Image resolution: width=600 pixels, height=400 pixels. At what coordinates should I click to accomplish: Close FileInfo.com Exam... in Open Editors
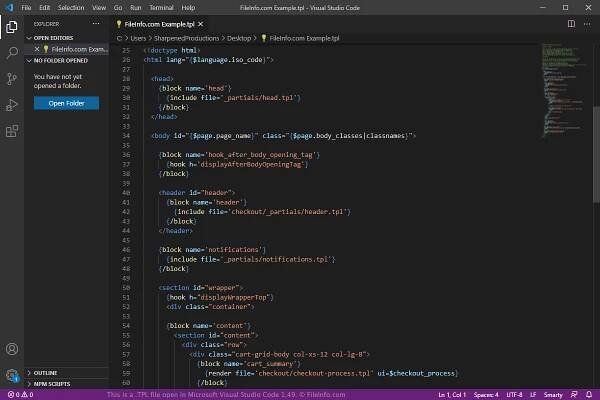[37, 49]
